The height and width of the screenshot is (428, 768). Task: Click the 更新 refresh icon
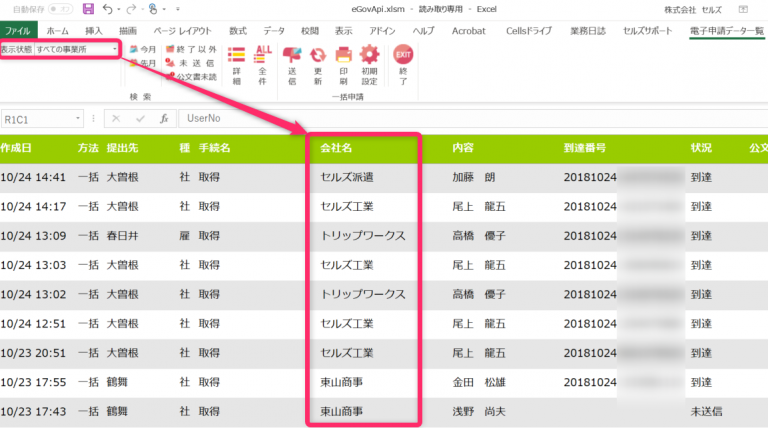tap(318, 55)
